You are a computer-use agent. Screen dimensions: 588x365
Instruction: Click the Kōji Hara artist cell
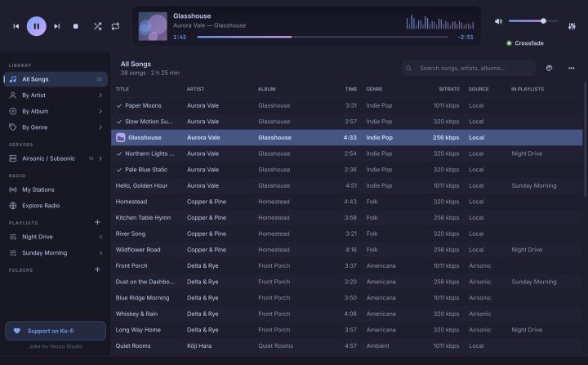(199, 346)
